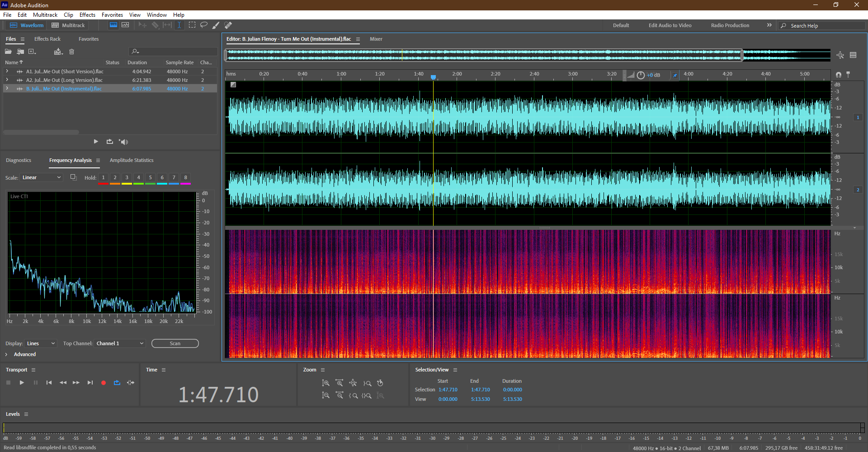Select the Time Selection tool
The width and height of the screenshot is (868, 452).
[179, 25]
